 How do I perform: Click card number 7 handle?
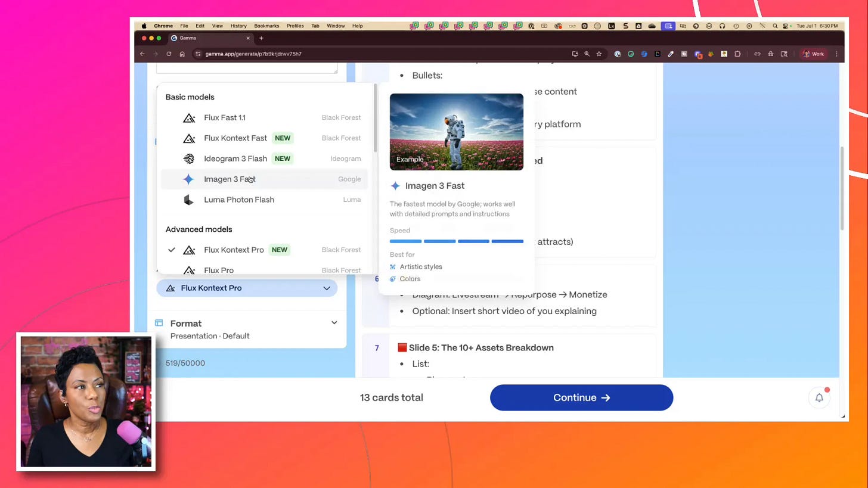click(377, 347)
